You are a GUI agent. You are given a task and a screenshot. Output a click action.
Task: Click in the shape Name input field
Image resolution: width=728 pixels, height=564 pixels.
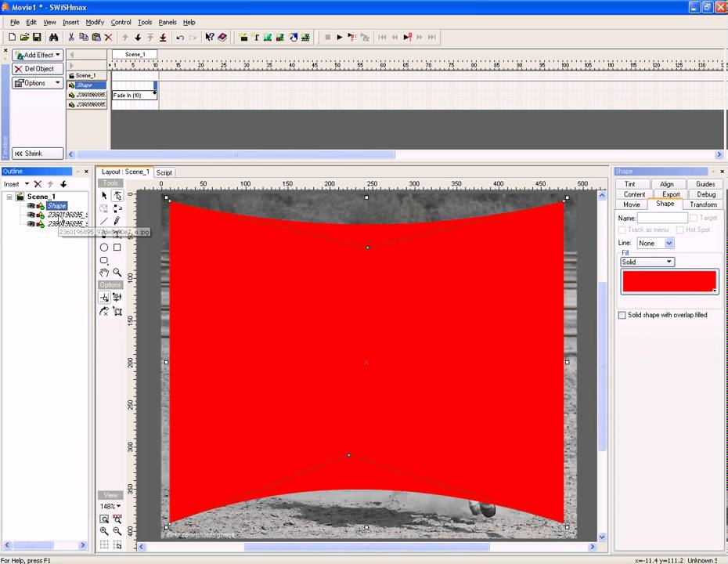click(x=662, y=218)
